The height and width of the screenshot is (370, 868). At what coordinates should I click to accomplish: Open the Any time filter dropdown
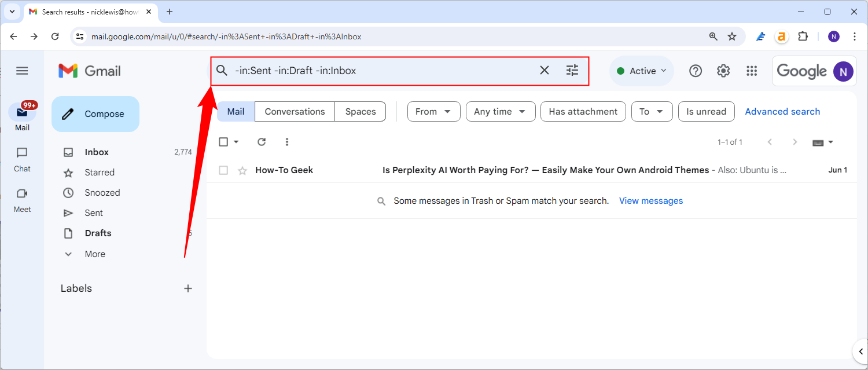[x=499, y=112]
